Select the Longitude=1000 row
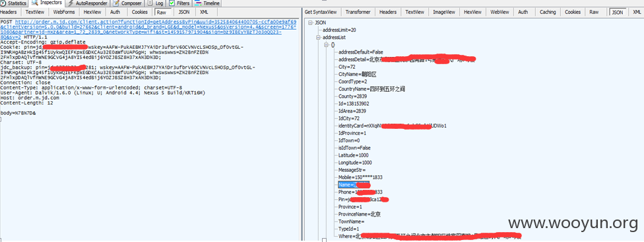This screenshot has height=242, width=644. pos(355,163)
